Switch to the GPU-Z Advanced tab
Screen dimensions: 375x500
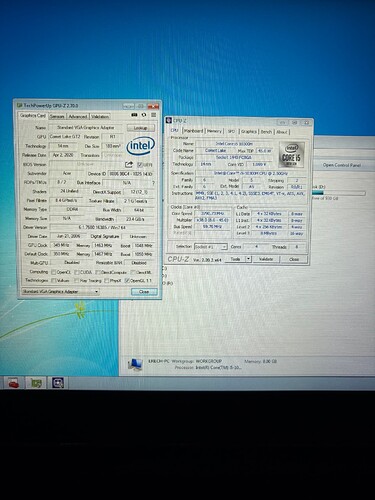[x=78, y=116]
